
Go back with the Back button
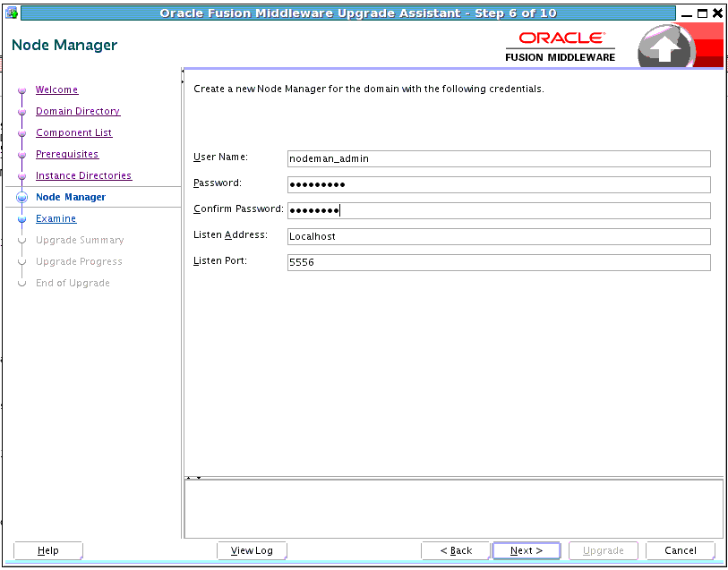pos(456,550)
